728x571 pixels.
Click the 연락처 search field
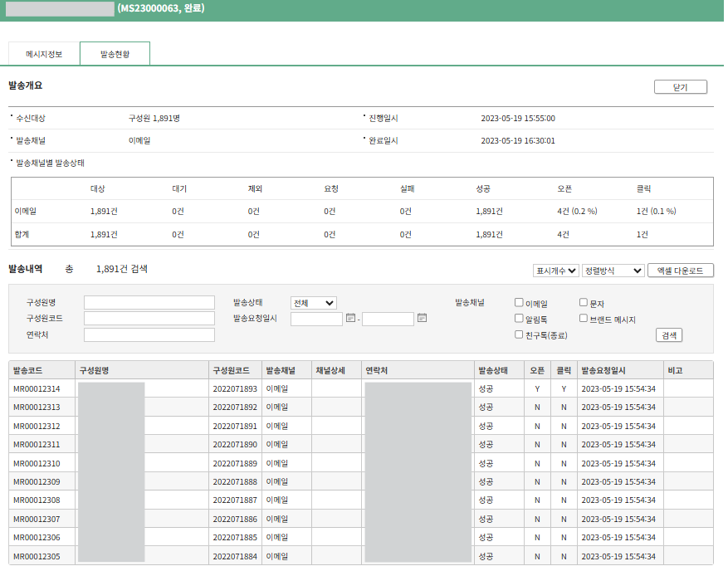(149, 335)
